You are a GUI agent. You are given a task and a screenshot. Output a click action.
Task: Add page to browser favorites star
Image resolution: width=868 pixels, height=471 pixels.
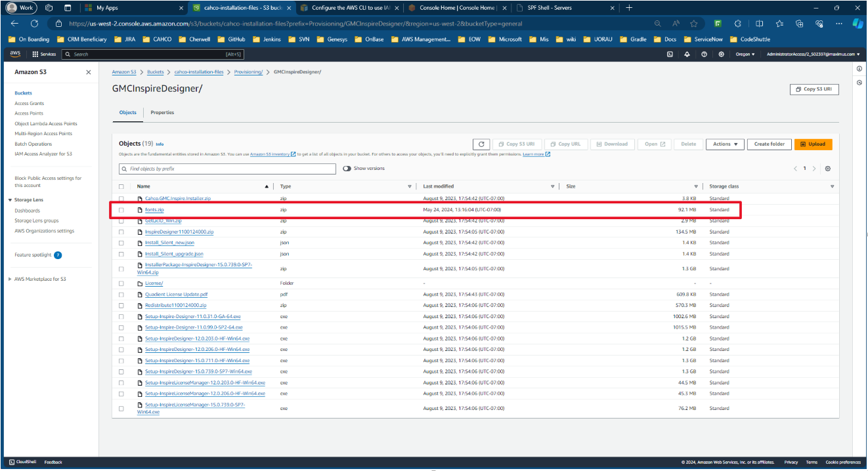pos(694,24)
